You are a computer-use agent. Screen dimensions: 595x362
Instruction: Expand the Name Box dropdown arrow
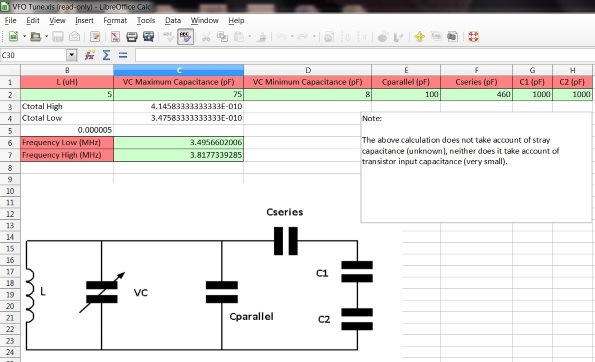(x=71, y=55)
